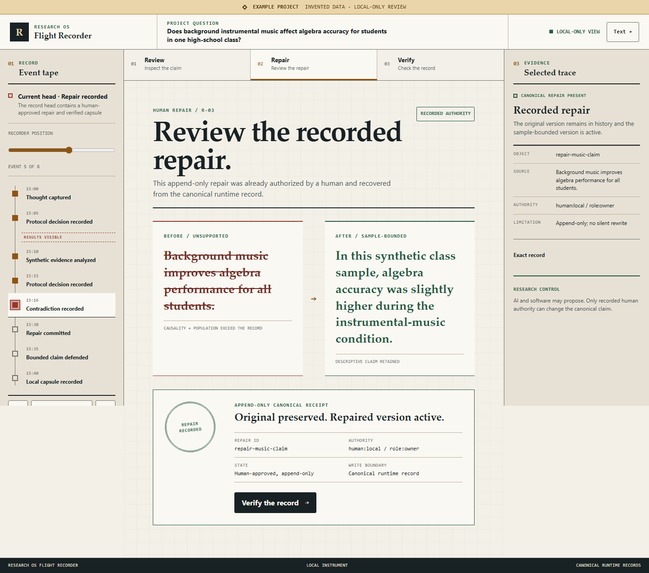Image resolution: width=649 pixels, height=573 pixels.
Task: Switch to the Repair step tab
Action: point(314,64)
